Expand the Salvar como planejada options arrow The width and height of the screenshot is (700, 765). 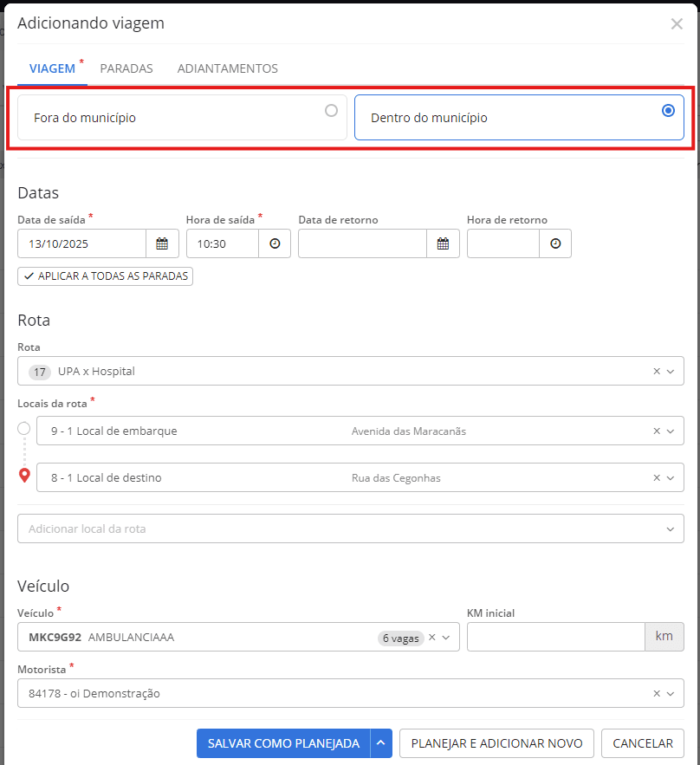381,743
